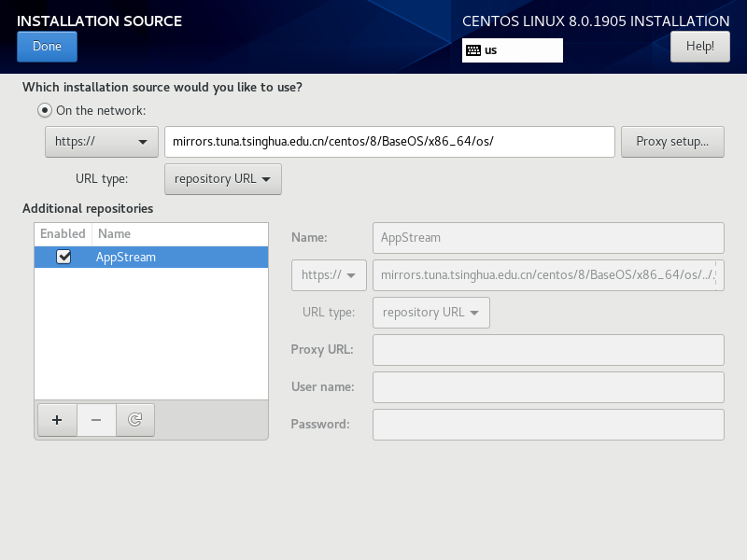Viewport: 747px width, 560px height.
Task: Open the AppStream repository protocol dropdown
Action: tap(329, 275)
